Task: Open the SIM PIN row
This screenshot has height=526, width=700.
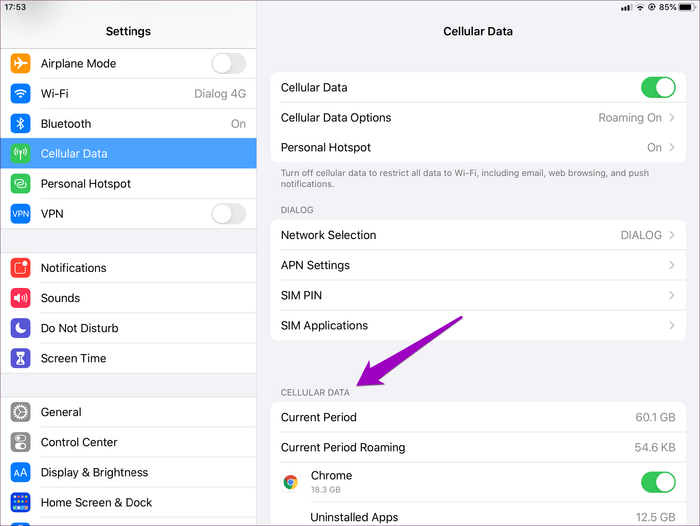Action: point(478,296)
